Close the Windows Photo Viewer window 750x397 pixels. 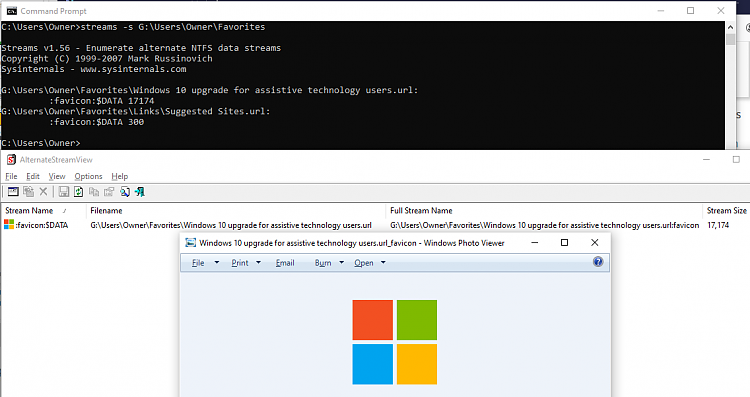pyautogui.click(x=595, y=243)
